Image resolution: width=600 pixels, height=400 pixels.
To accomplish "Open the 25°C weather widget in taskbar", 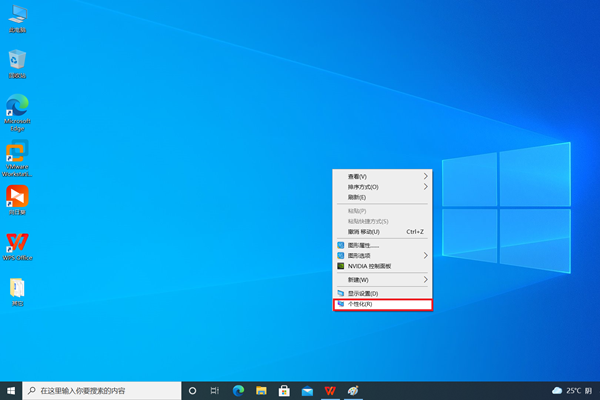I will (572, 391).
